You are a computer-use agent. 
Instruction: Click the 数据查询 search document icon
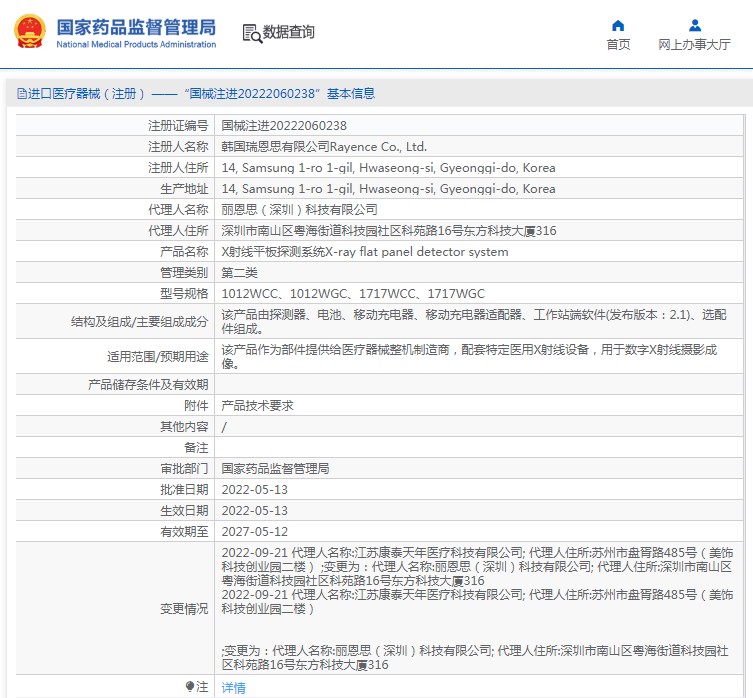point(251,33)
